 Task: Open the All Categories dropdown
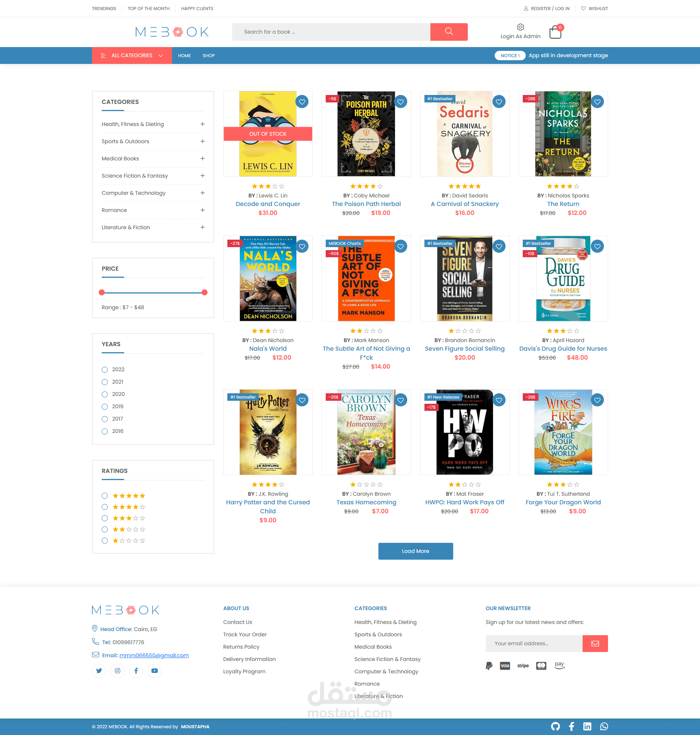pyautogui.click(x=132, y=55)
